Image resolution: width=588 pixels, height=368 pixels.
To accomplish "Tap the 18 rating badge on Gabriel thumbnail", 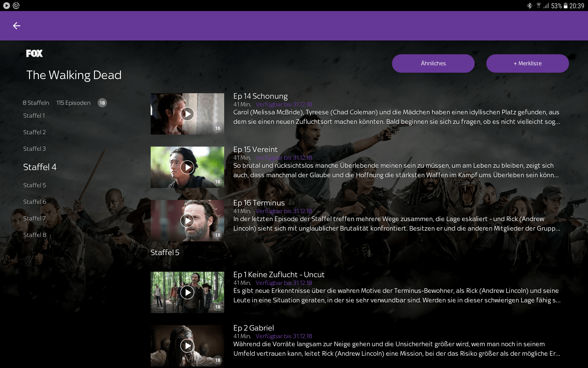I will tap(218, 360).
